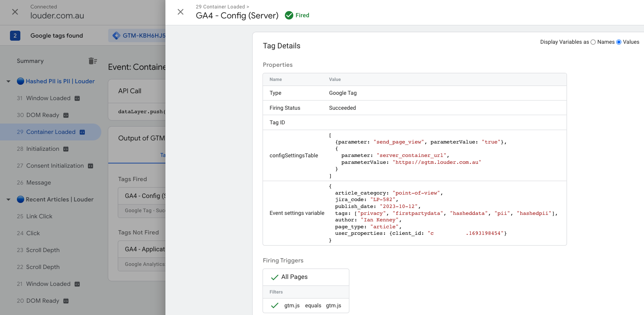
Task: Select event 24 Click
Action: (x=28, y=233)
